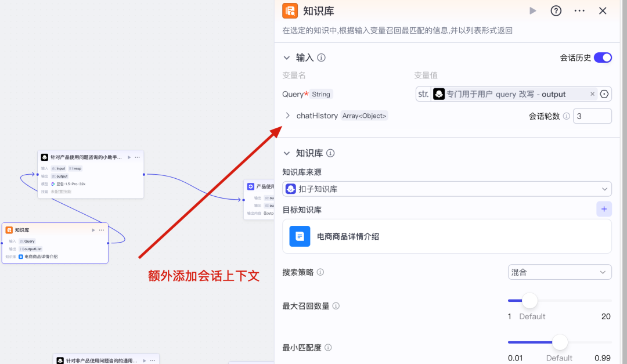Click the 针对非产品使用问题咨询的通用 node bot icon
The height and width of the screenshot is (364, 627).
click(60, 361)
